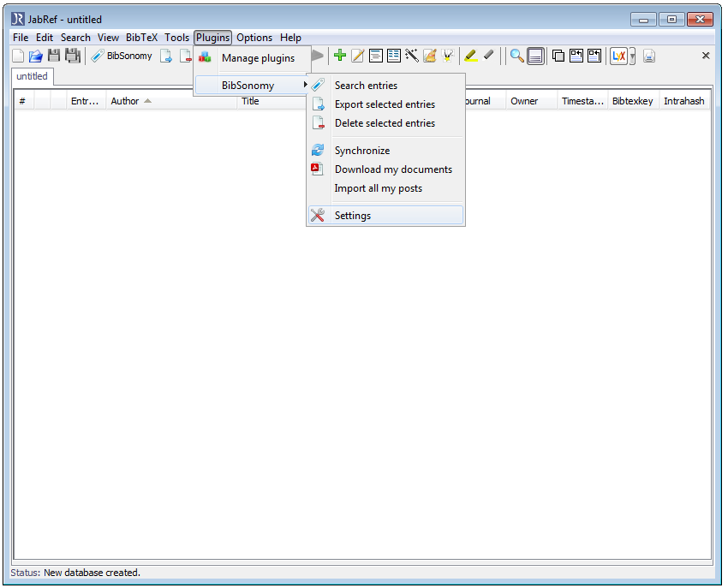
Task: Open the Edit menu
Action: [x=45, y=38]
